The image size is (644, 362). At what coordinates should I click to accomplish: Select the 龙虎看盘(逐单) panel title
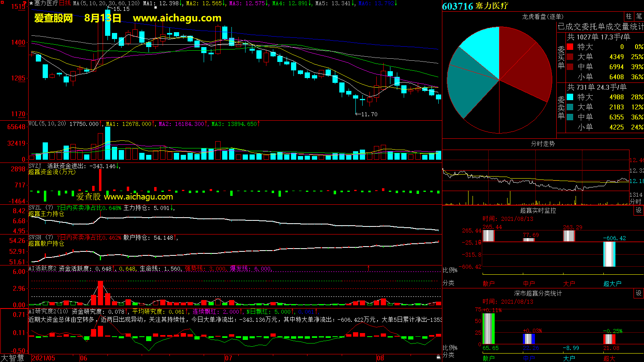pyautogui.click(x=543, y=16)
